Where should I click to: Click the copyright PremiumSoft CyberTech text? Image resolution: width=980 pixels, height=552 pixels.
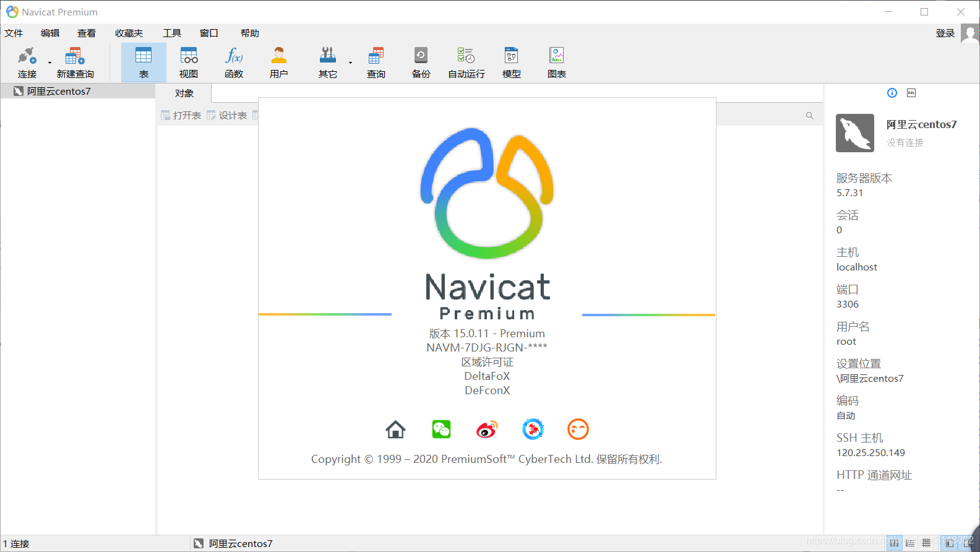point(486,459)
